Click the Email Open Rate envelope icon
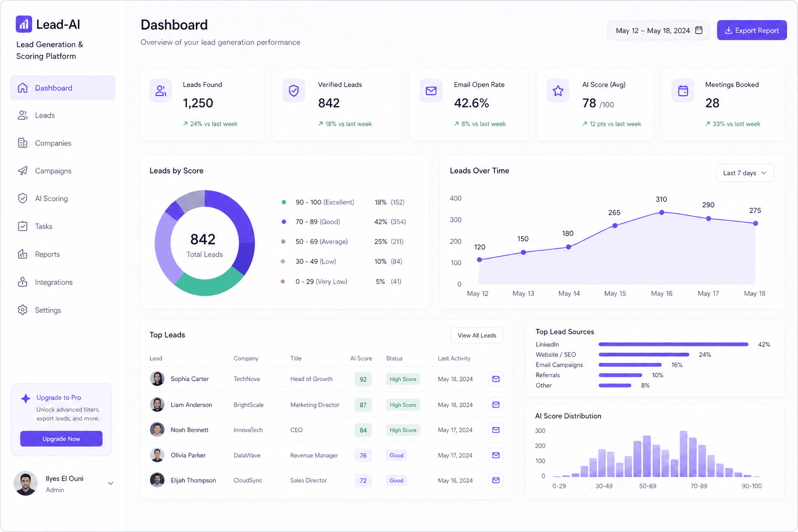This screenshot has width=798, height=532. click(431, 91)
